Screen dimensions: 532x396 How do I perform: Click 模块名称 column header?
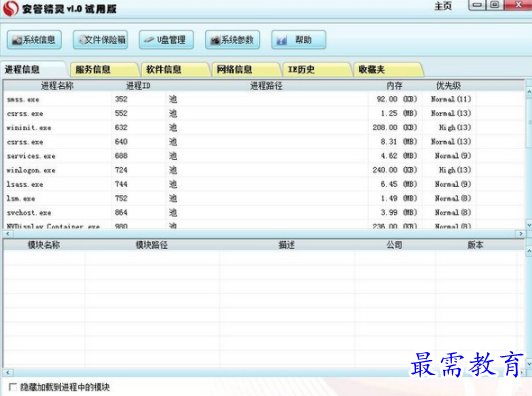click(44, 245)
